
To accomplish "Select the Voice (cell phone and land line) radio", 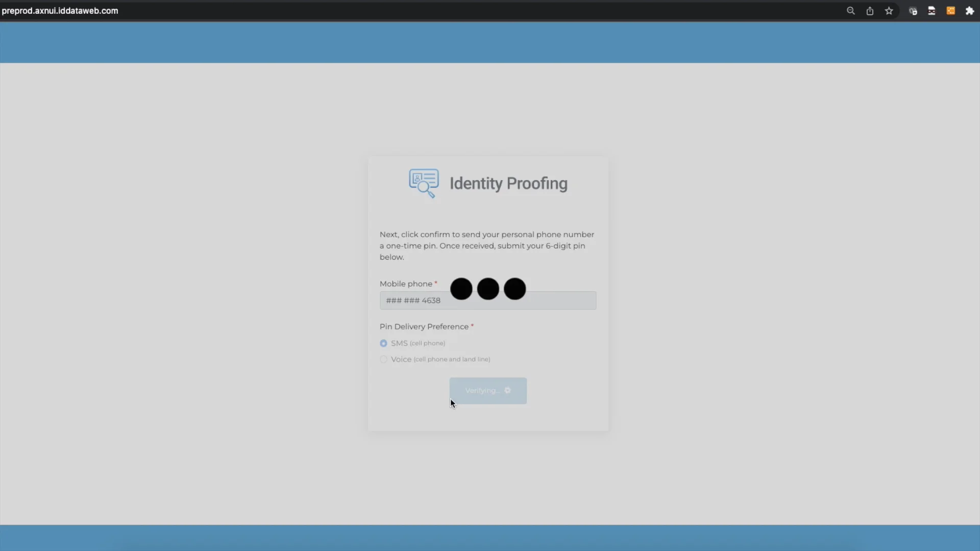I will tap(383, 359).
